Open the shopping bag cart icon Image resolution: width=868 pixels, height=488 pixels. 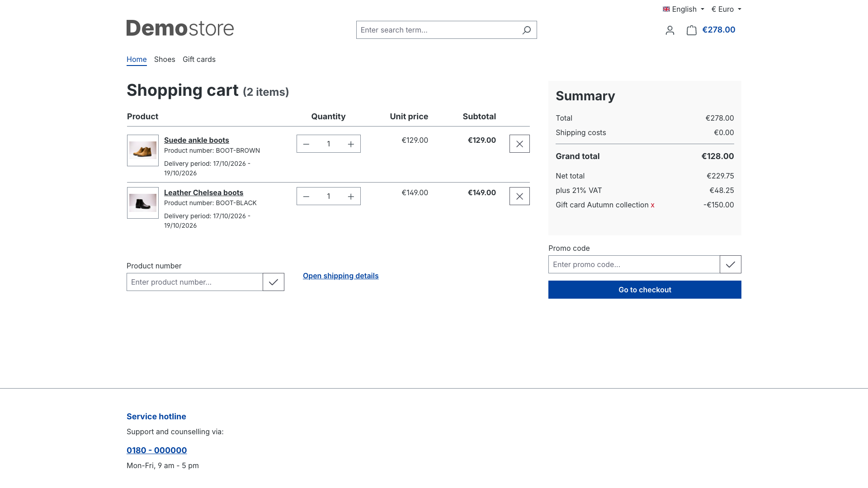(x=692, y=30)
